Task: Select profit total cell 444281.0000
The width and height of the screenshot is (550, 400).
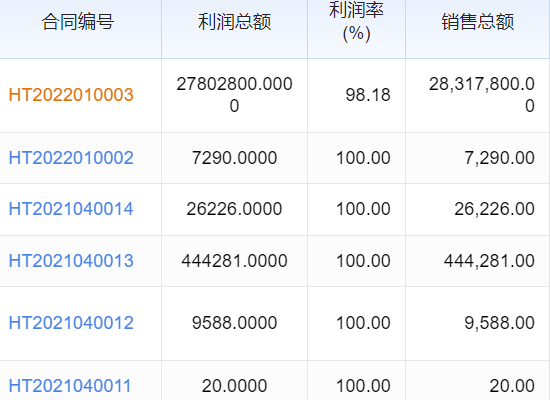Action: point(234,261)
